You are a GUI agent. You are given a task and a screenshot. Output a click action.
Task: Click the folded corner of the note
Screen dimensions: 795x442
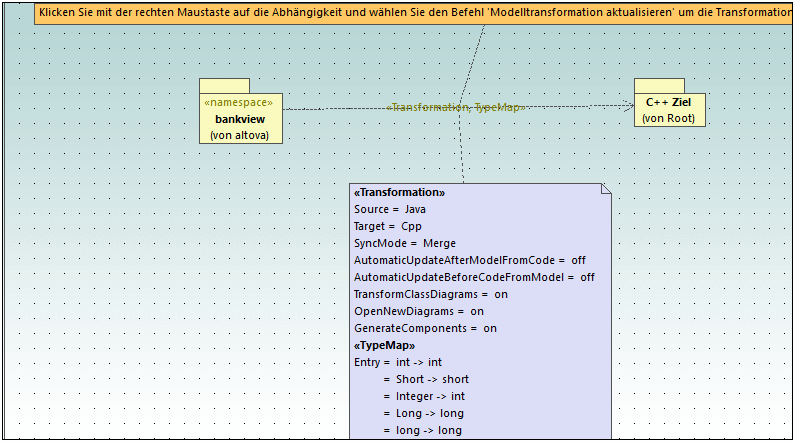tap(604, 190)
